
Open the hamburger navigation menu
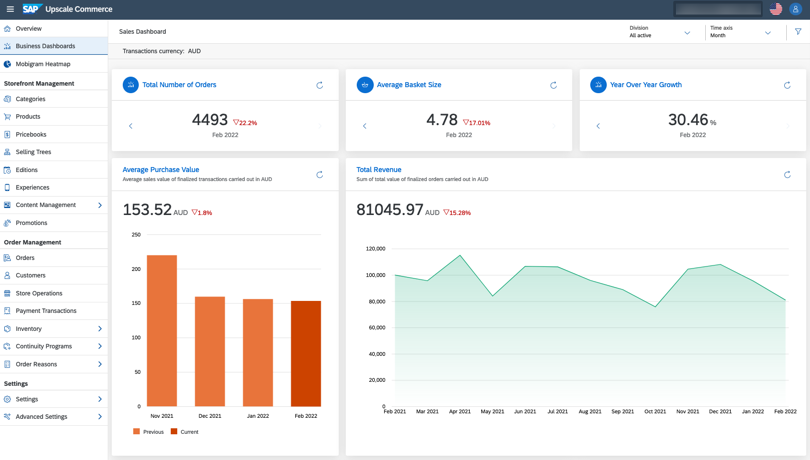click(x=10, y=9)
